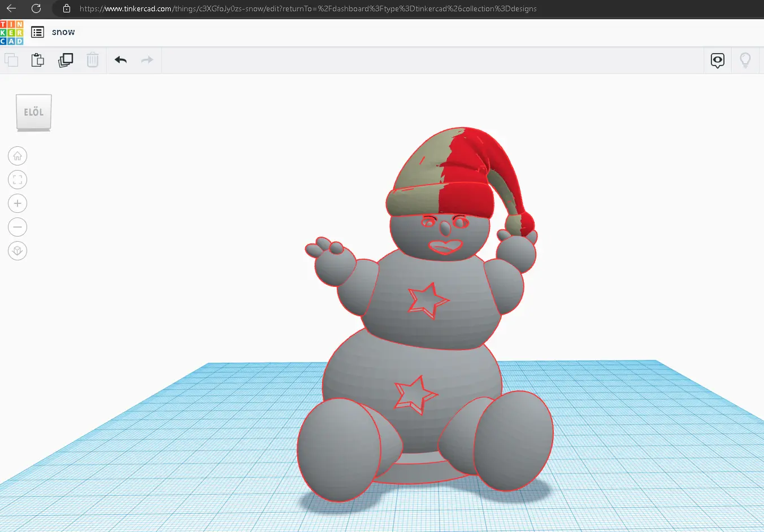
Task: Click the Tinkercad logo
Action: point(12,32)
